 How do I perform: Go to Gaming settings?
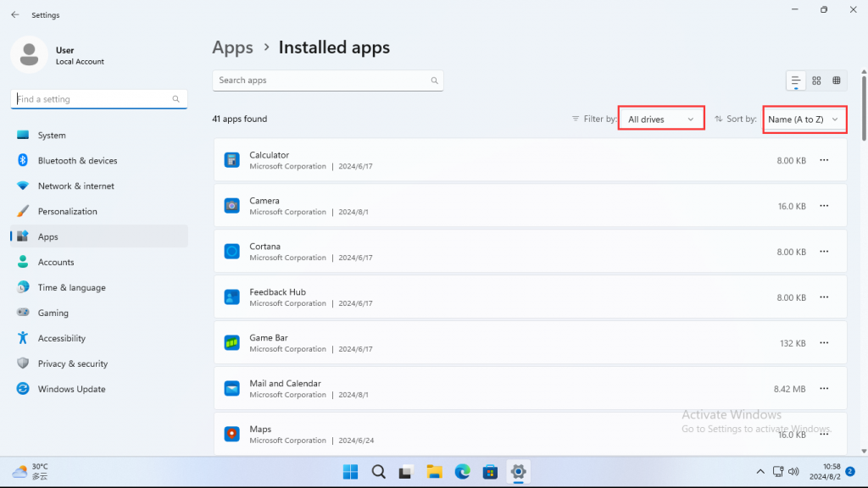coord(99,313)
